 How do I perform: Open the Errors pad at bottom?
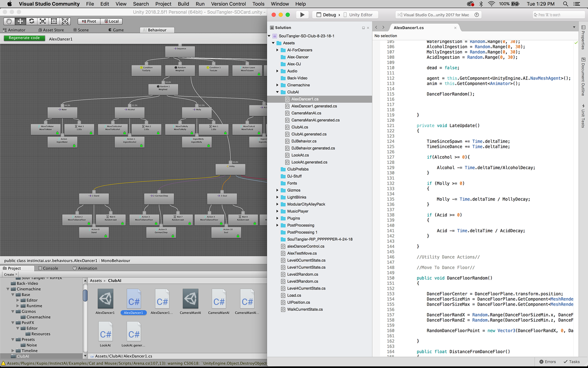click(548, 362)
